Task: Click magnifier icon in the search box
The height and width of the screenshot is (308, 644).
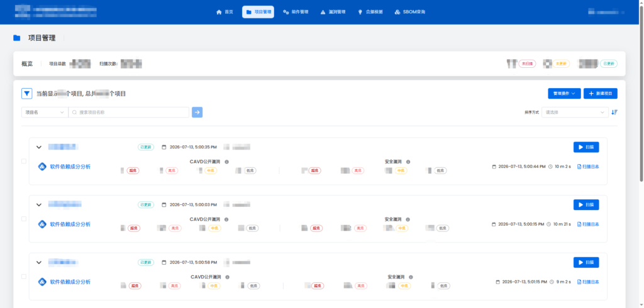Action: [74, 112]
